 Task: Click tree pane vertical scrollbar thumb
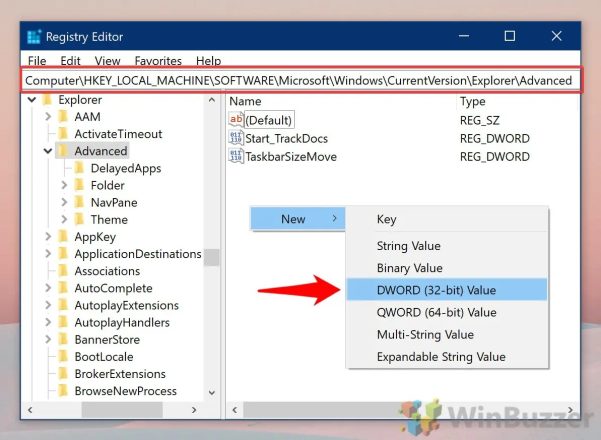(212, 257)
